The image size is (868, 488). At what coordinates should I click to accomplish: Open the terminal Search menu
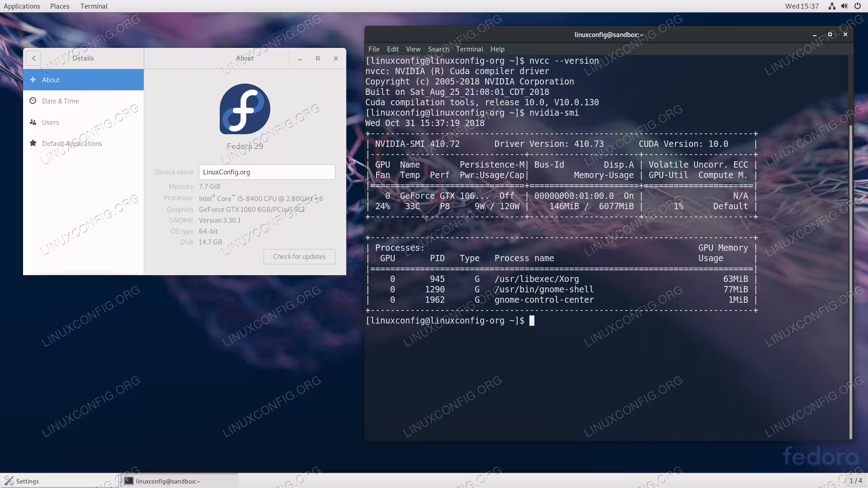coord(439,49)
